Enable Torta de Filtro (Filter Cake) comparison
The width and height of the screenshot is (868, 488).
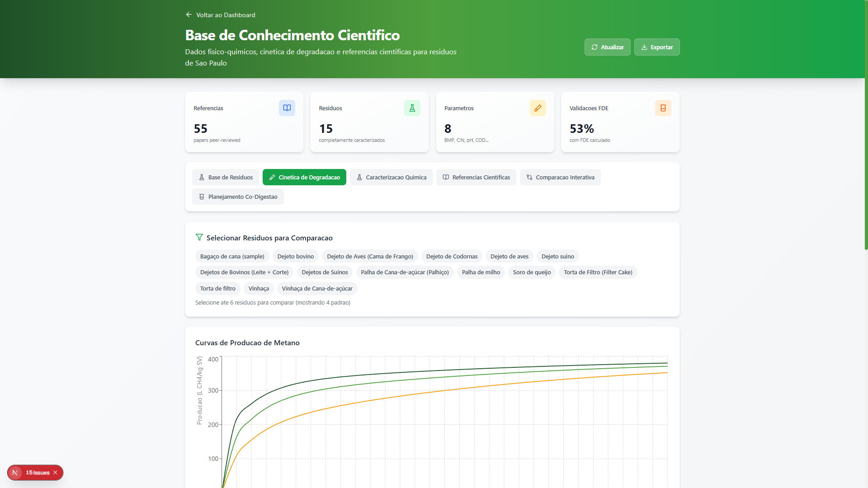(x=598, y=272)
